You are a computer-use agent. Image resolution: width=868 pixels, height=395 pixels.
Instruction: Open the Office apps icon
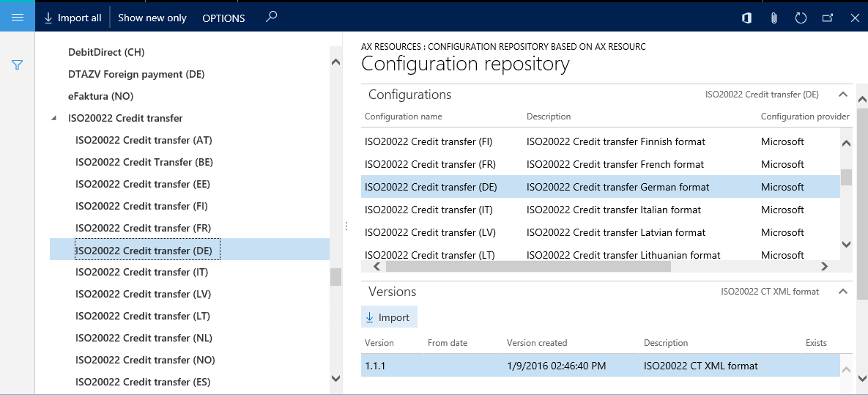click(746, 18)
